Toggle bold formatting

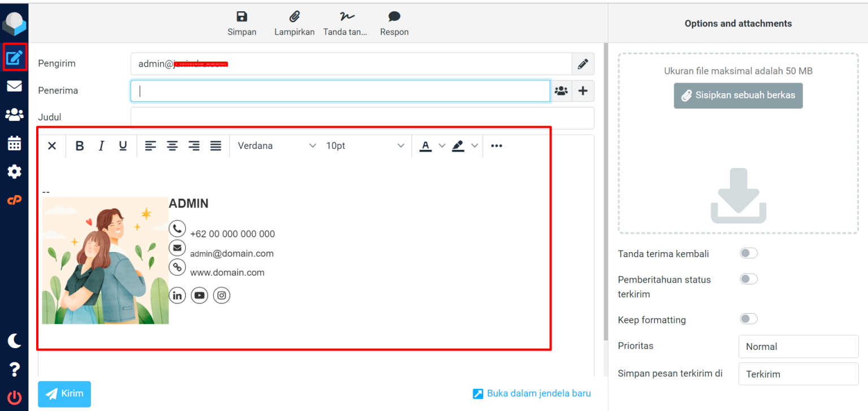[80, 146]
